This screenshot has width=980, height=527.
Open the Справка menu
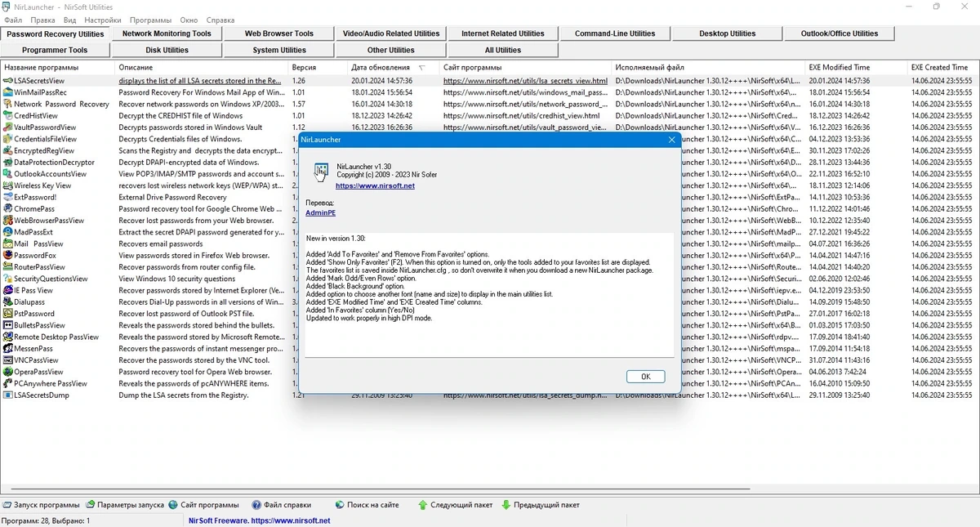click(x=220, y=20)
